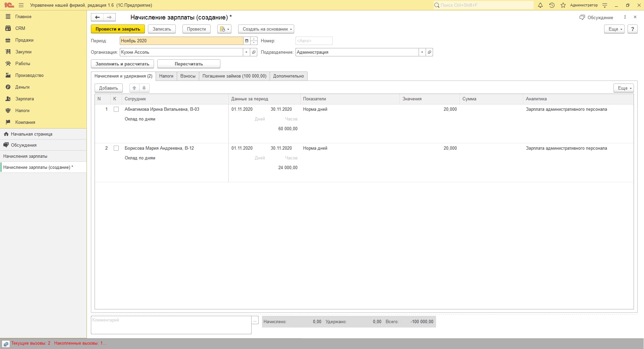Open the Дополнительно tab
Screen dimensions: 644x349
point(288,76)
